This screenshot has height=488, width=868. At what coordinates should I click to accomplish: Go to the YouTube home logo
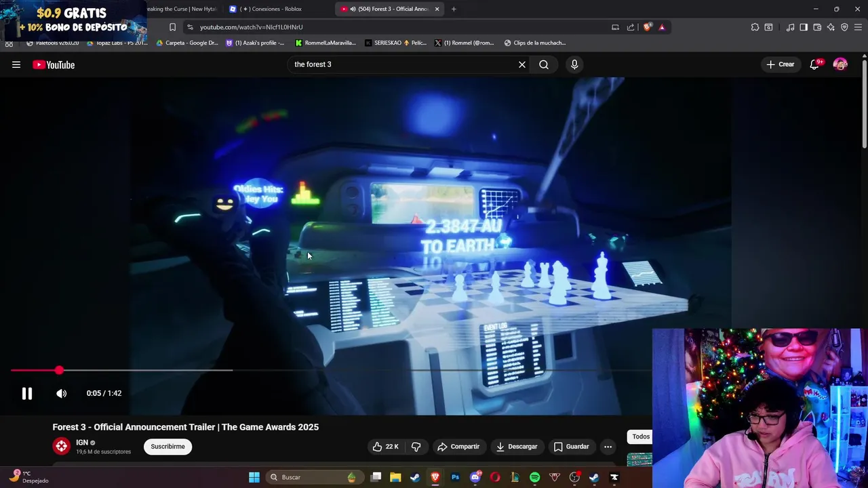click(54, 64)
